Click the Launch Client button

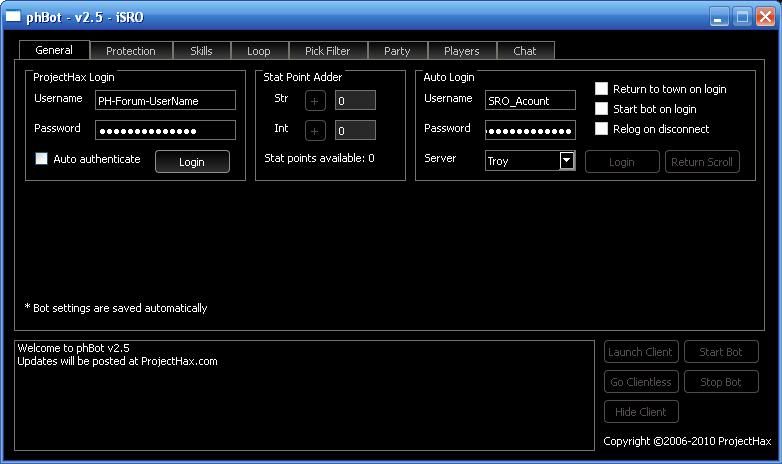(x=641, y=352)
